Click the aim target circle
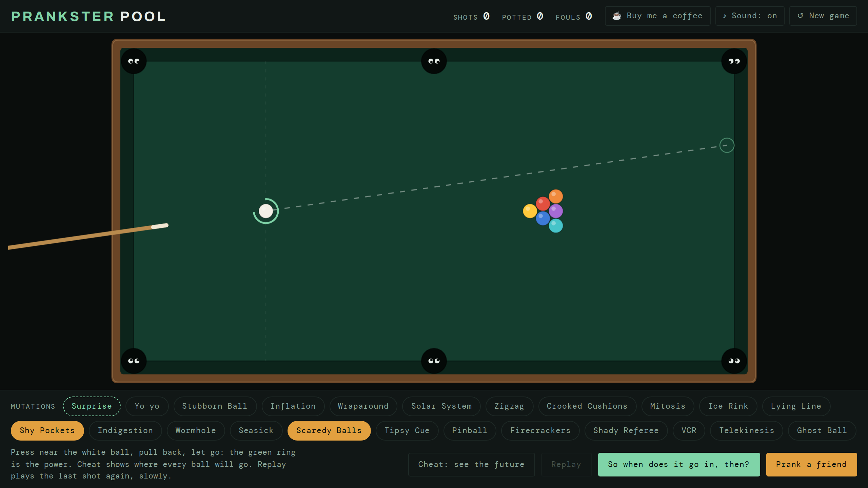Image resolution: width=868 pixels, height=488 pixels. [x=727, y=145]
